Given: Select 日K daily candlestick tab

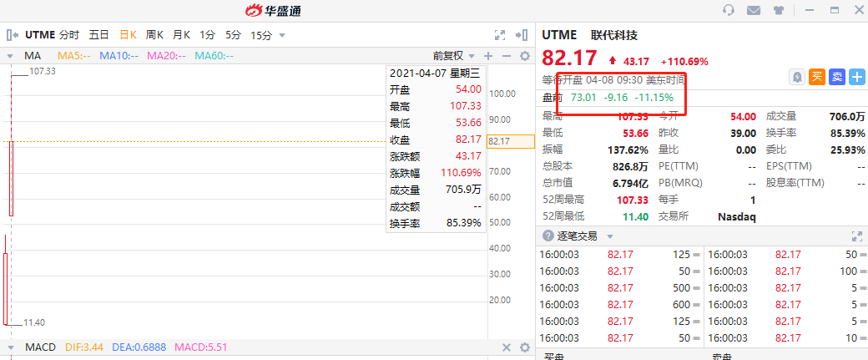Looking at the screenshot, I should pos(128,35).
